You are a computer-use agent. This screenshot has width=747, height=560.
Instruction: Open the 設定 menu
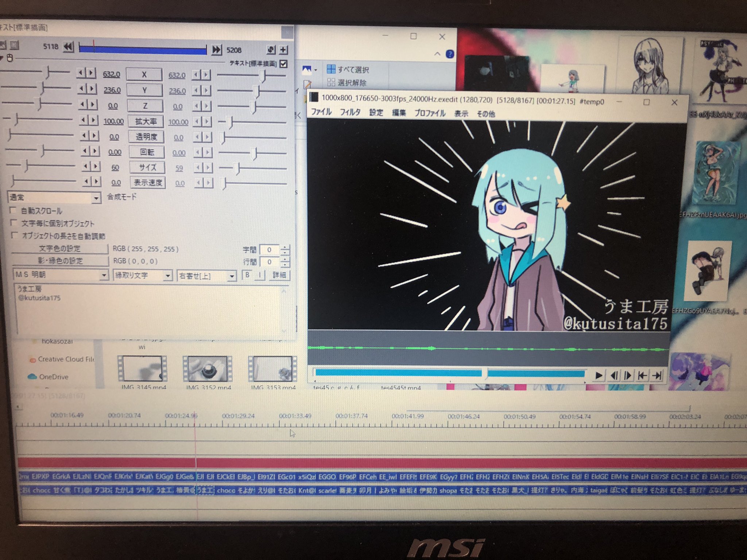coord(376,113)
